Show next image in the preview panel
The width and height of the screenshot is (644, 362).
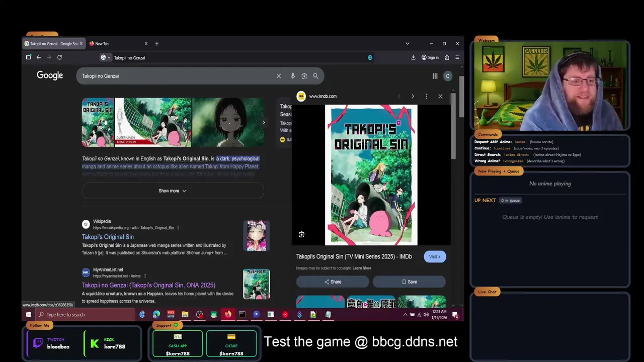pos(413,96)
